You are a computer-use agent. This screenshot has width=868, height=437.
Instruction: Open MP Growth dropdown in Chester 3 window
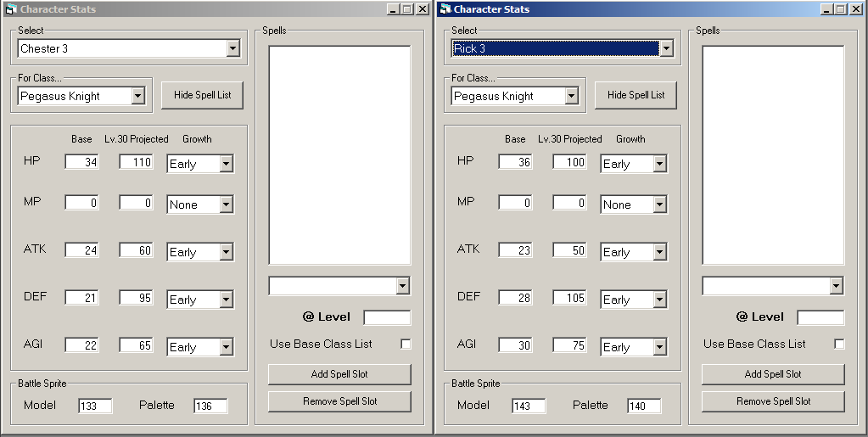pos(226,204)
